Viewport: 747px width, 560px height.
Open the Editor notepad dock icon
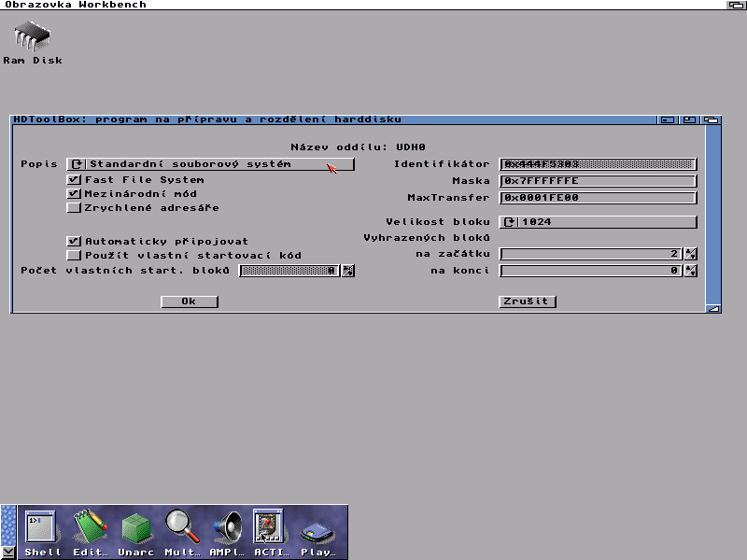91,528
